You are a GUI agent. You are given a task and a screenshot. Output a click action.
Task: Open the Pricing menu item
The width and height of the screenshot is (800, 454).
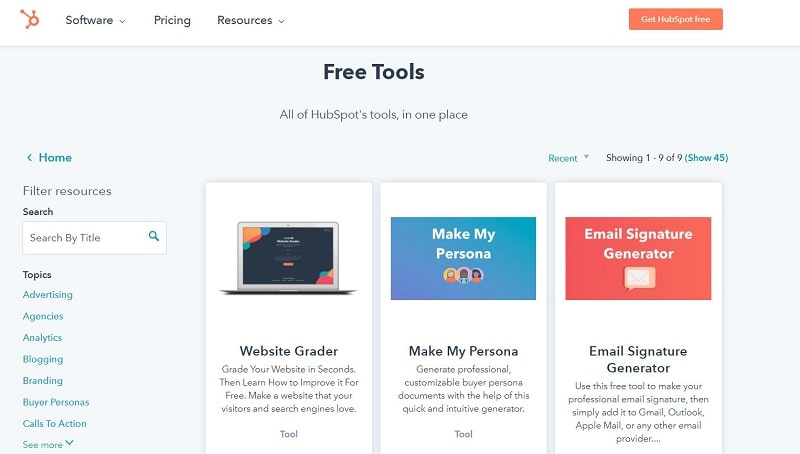[x=172, y=20]
